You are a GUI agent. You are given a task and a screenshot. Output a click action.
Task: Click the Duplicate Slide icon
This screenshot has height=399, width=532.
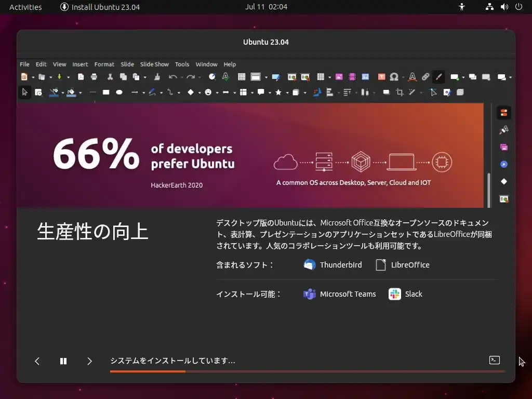473,77
